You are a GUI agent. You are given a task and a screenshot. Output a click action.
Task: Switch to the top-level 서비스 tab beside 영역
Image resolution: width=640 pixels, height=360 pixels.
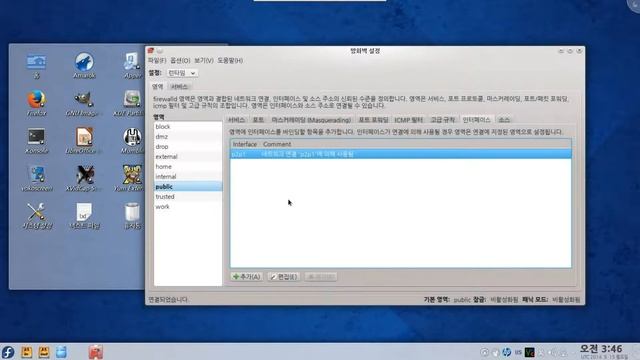coord(179,87)
